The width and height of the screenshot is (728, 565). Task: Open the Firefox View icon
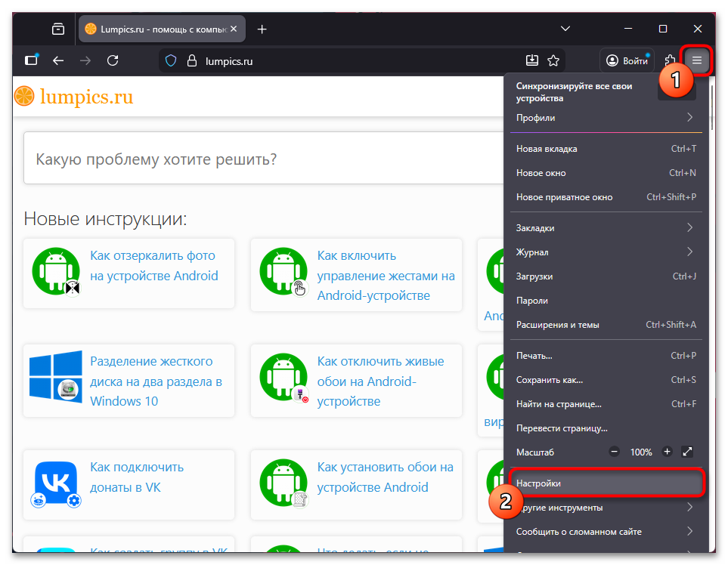coord(58,29)
